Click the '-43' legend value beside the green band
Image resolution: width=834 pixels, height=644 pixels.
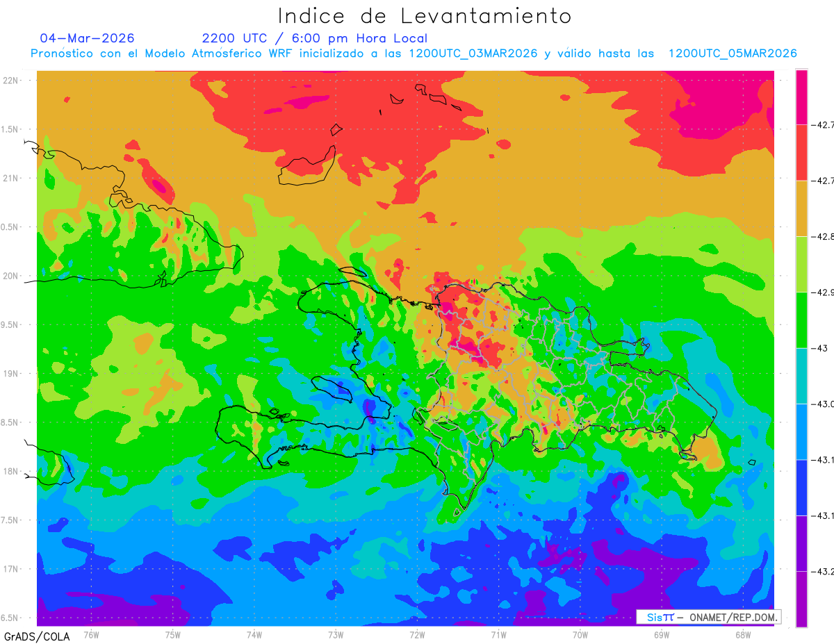click(x=821, y=348)
